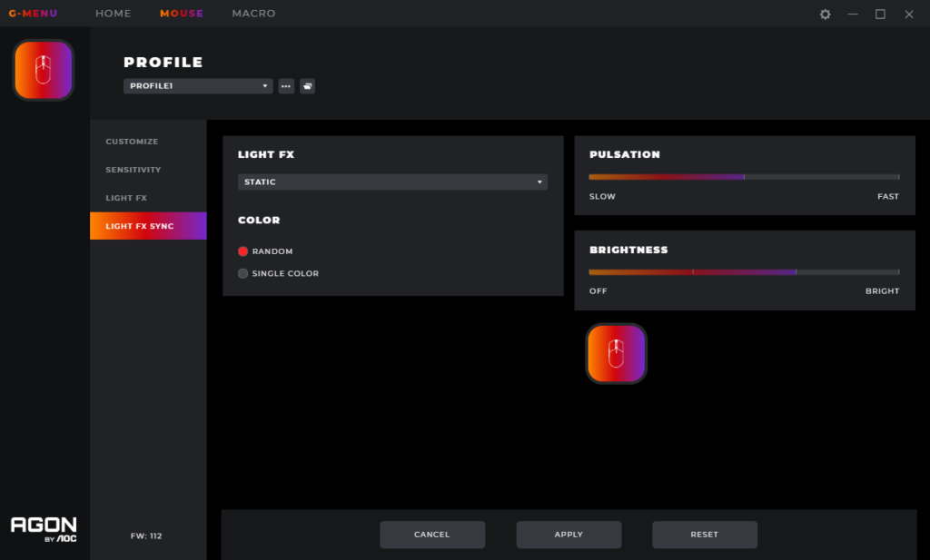Screen dimensions: 930x560
Task: Click the profile folder icon
Action: (308, 86)
